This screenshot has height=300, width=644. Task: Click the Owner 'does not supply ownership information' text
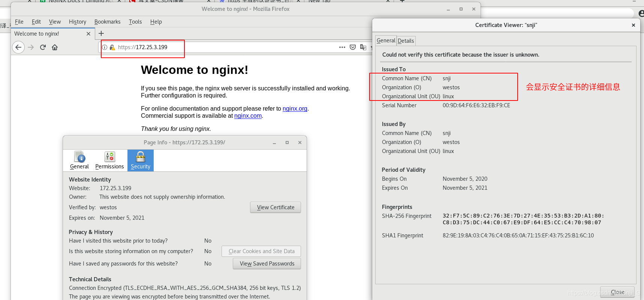point(162,197)
